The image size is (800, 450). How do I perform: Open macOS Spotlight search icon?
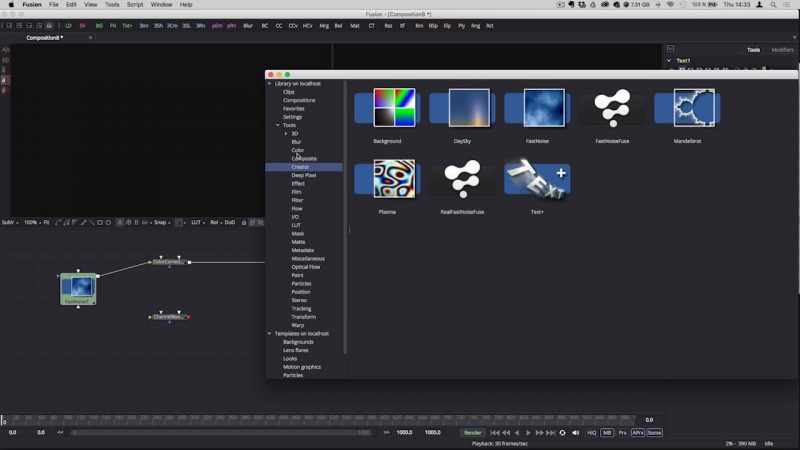tap(773, 5)
